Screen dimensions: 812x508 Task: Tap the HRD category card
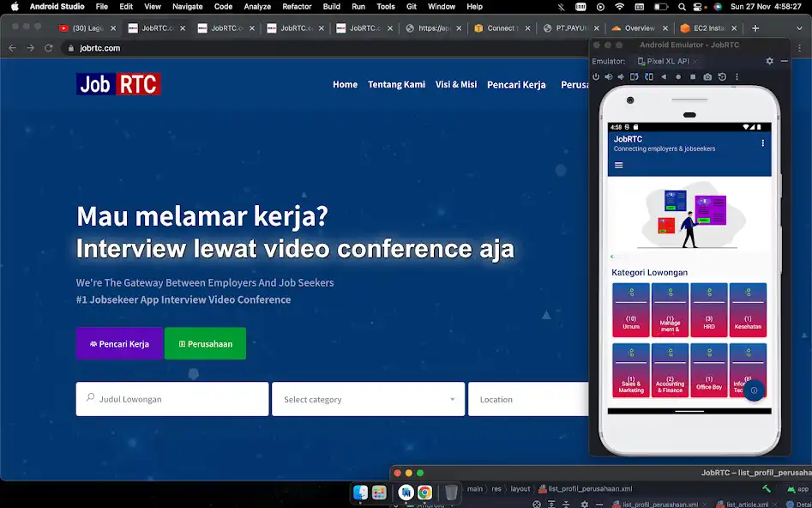point(709,310)
